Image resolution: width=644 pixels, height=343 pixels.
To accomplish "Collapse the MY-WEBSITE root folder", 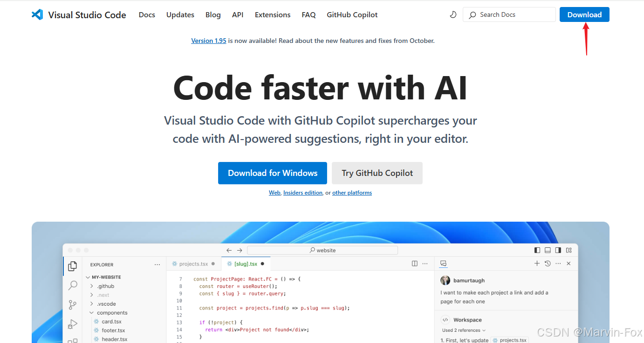I will [88, 277].
